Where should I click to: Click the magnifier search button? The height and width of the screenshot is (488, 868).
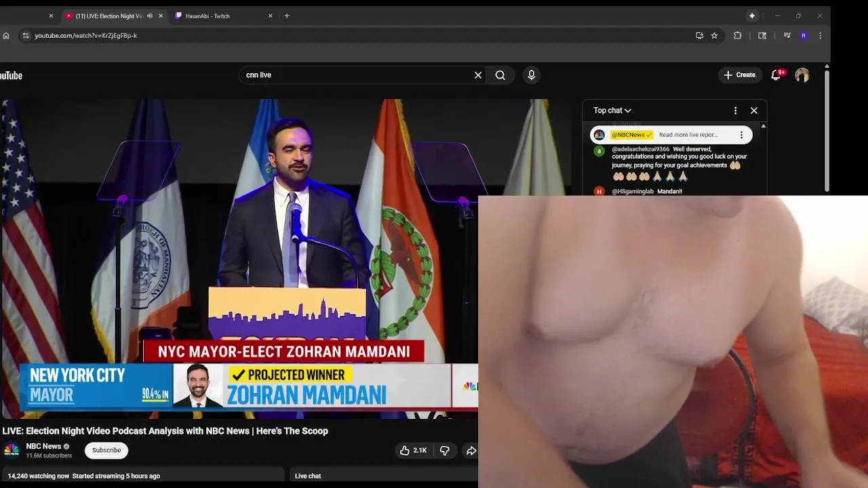click(500, 75)
